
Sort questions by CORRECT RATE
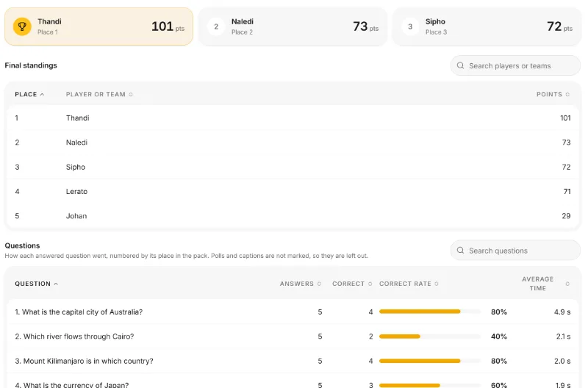coord(409,284)
